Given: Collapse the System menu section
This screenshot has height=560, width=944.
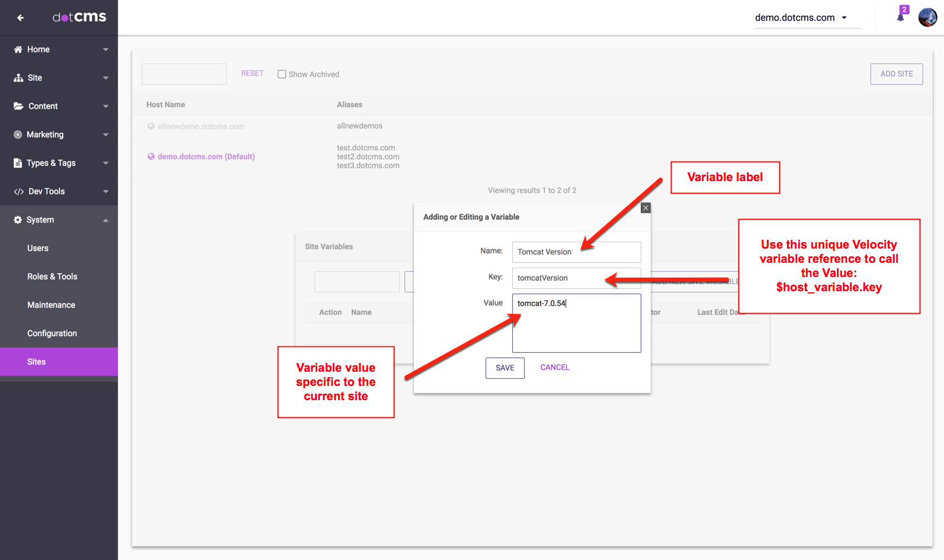Looking at the screenshot, I should (x=105, y=220).
